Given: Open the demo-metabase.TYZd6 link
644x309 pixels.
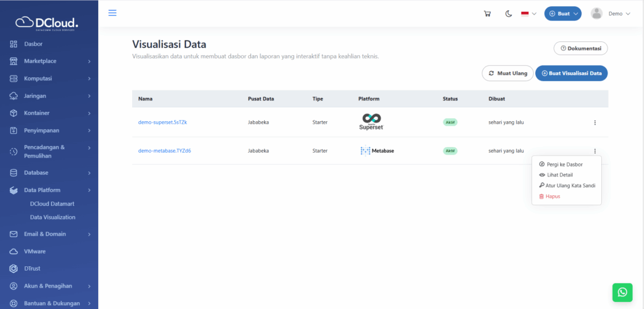Looking at the screenshot, I should click(x=164, y=151).
